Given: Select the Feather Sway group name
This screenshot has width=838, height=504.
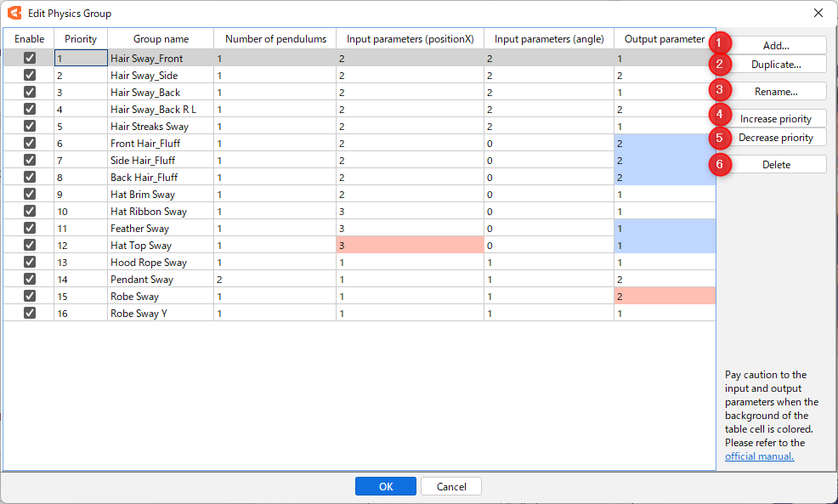Looking at the screenshot, I should [139, 229].
